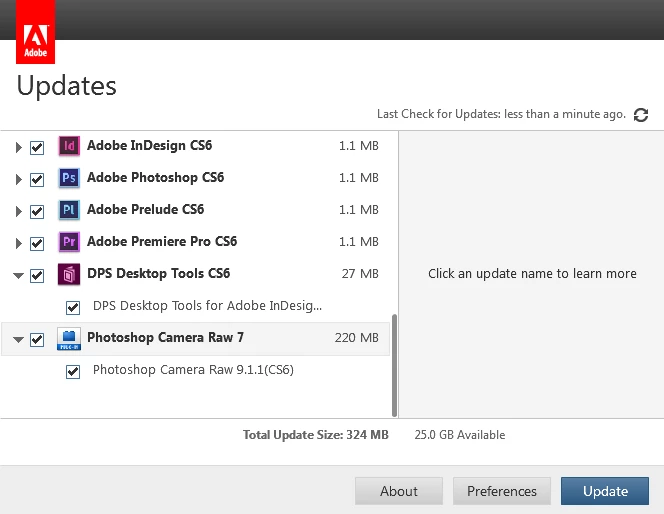The width and height of the screenshot is (664, 514).
Task: Start installing with the Update button
Action: point(605,491)
